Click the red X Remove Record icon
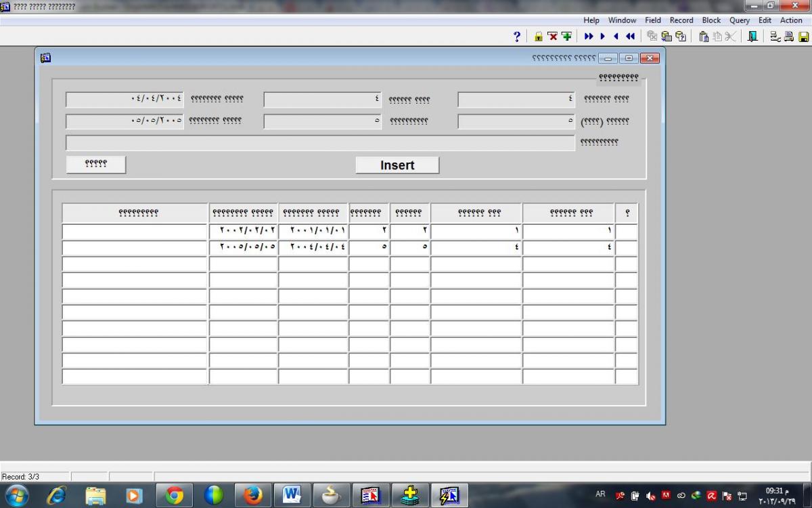Viewport: 812px width, 508px height. (552, 37)
